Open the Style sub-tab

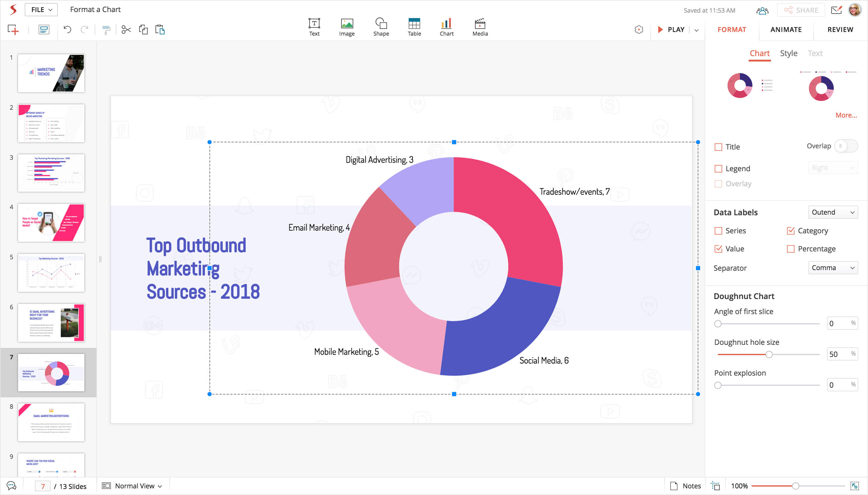click(x=788, y=53)
